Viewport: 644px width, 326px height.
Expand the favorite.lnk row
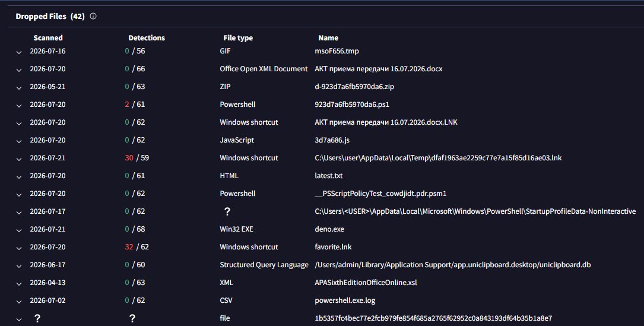coord(19,248)
